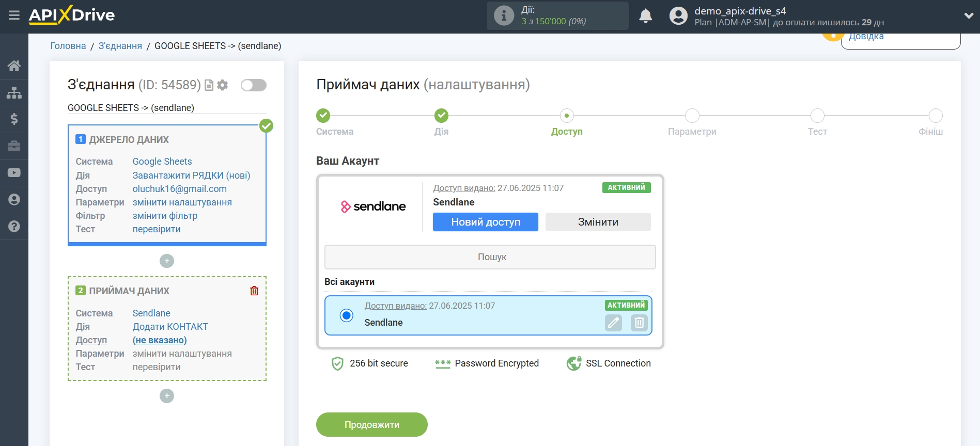Click the АКТИВНИЙ badge in account list
This screenshot has height=446, width=980.
pyautogui.click(x=626, y=305)
